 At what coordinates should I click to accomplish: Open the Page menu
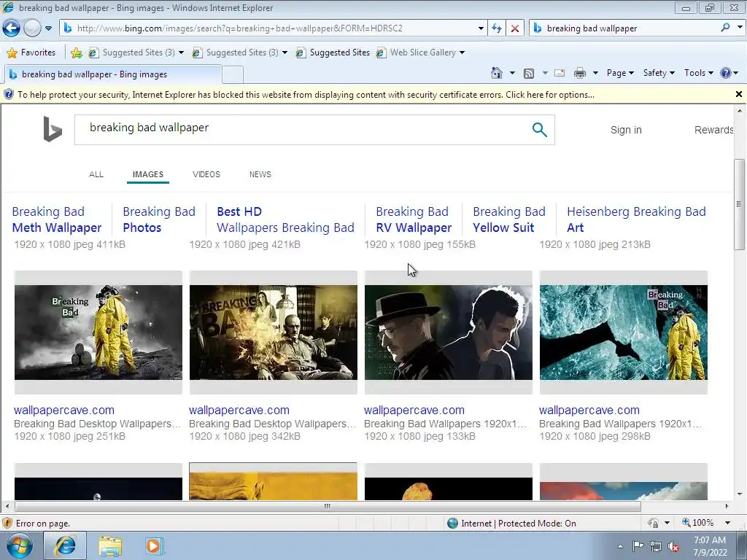(620, 73)
